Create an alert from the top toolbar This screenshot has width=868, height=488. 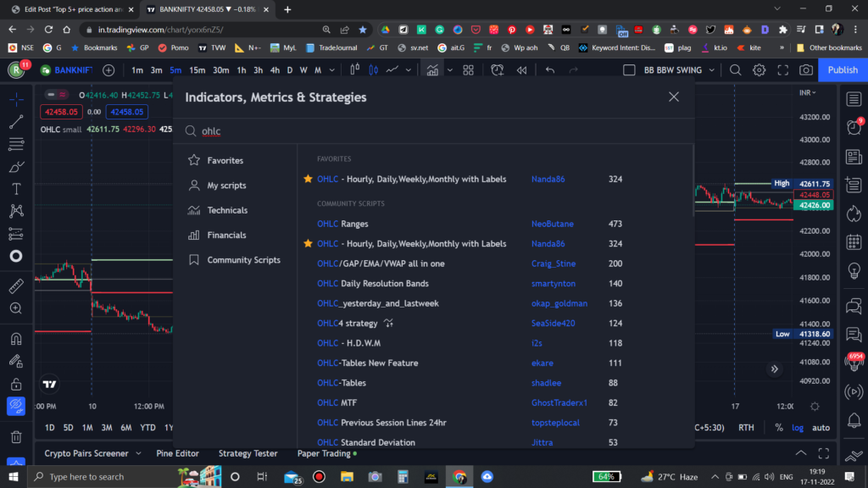click(x=497, y=70)
